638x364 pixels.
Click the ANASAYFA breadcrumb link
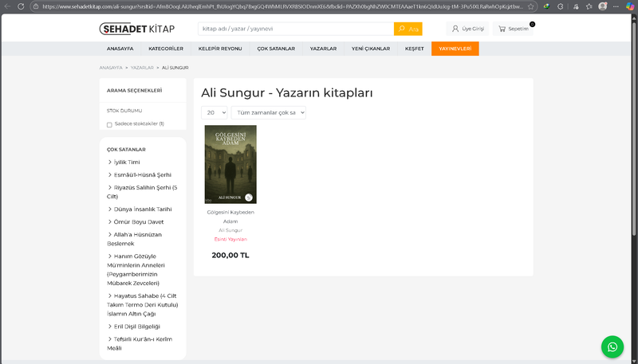[x=111, y=68]
